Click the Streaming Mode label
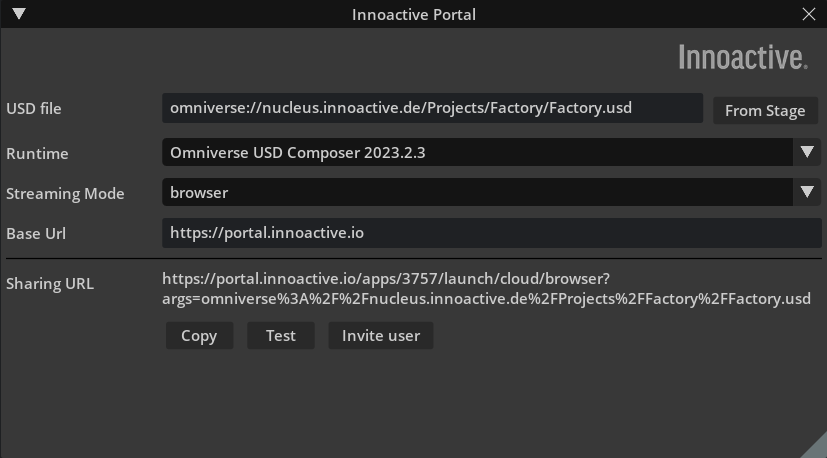 click(x=65, y=194)
